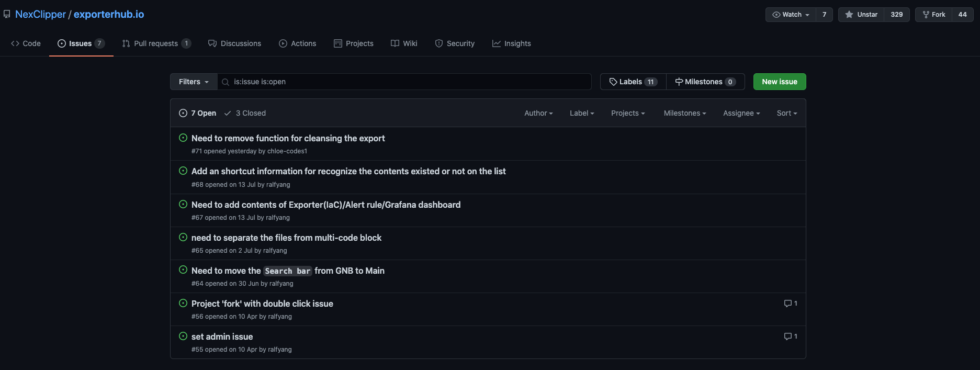Click the stargazers count 329
This screenshot has width=980, height=370.
pyautogui.click(x=897, y=15)
